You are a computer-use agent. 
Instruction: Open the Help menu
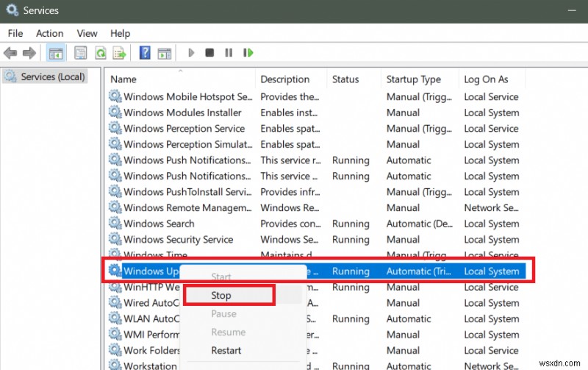(120, 33)
